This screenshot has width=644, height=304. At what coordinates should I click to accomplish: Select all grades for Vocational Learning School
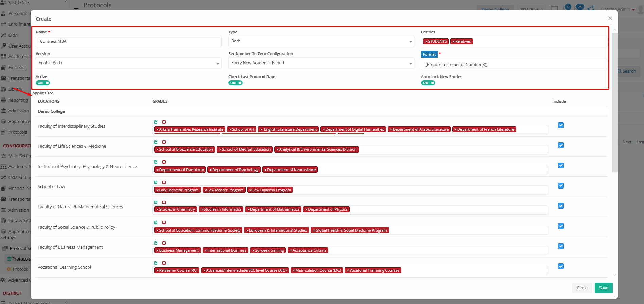point(156,263)
